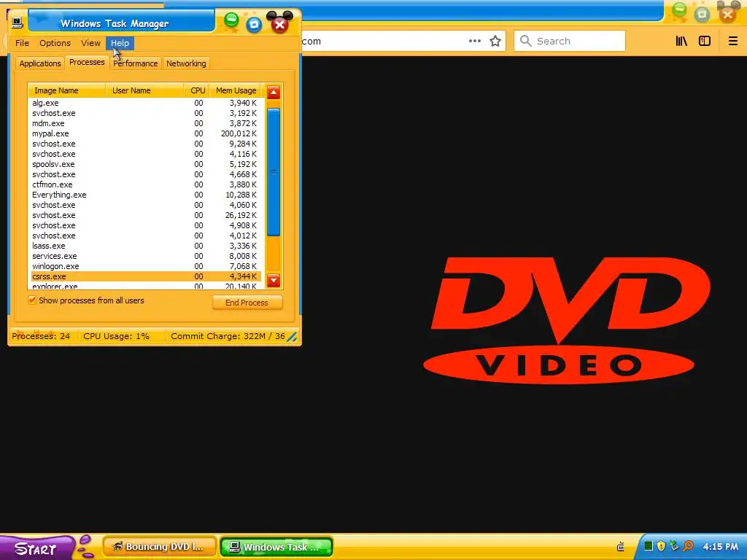Select the Processes tab
The height and width of the screenshot is (560, 747).
coord(87,63)
